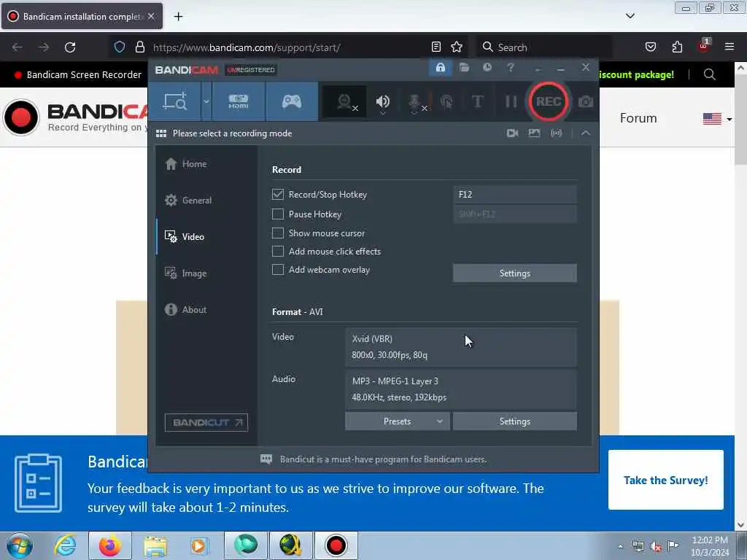Enable Add webcam overlay checkbox
This screenshot has height=560, width=747.
click(x=278, y=270)
